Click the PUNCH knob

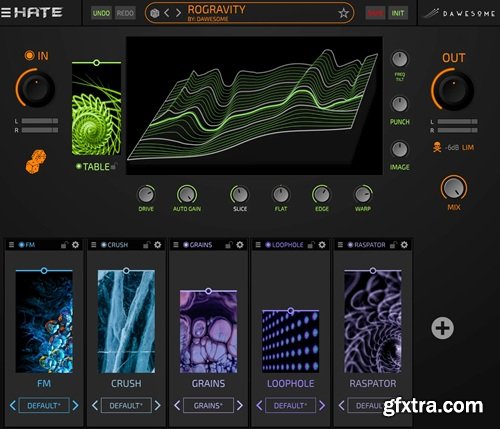pos(400,104)
